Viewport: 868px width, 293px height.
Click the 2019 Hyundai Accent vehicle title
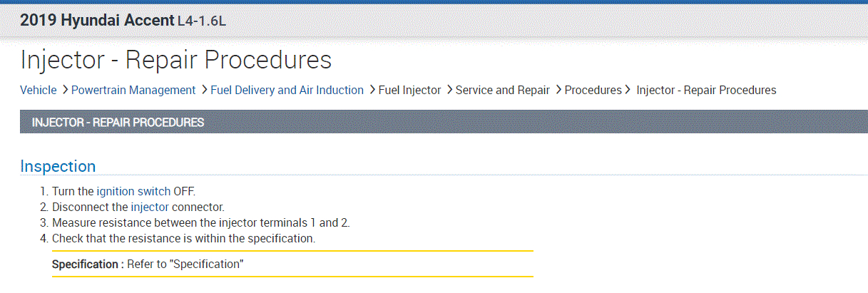coord(97,21)
